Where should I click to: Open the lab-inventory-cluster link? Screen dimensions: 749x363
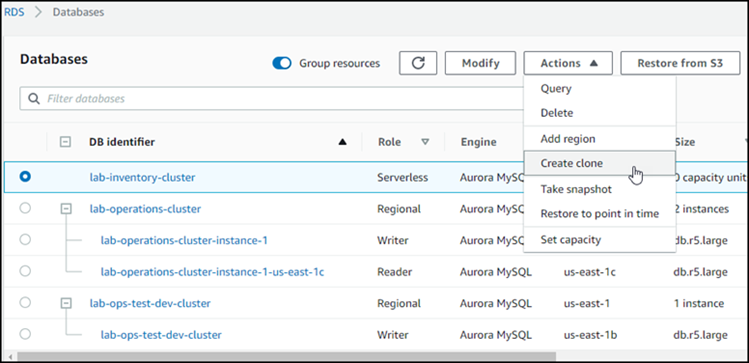142,177
